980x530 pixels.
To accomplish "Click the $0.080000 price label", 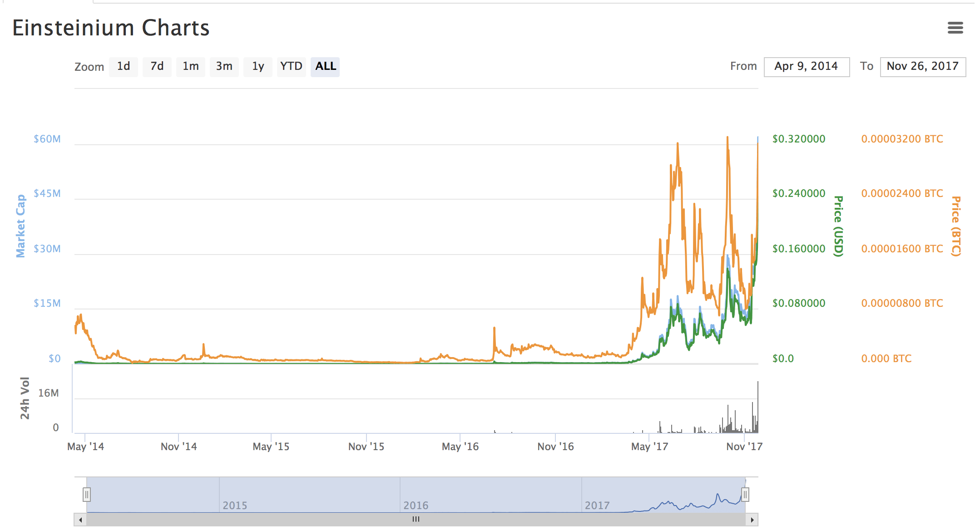I will point(799,304).
